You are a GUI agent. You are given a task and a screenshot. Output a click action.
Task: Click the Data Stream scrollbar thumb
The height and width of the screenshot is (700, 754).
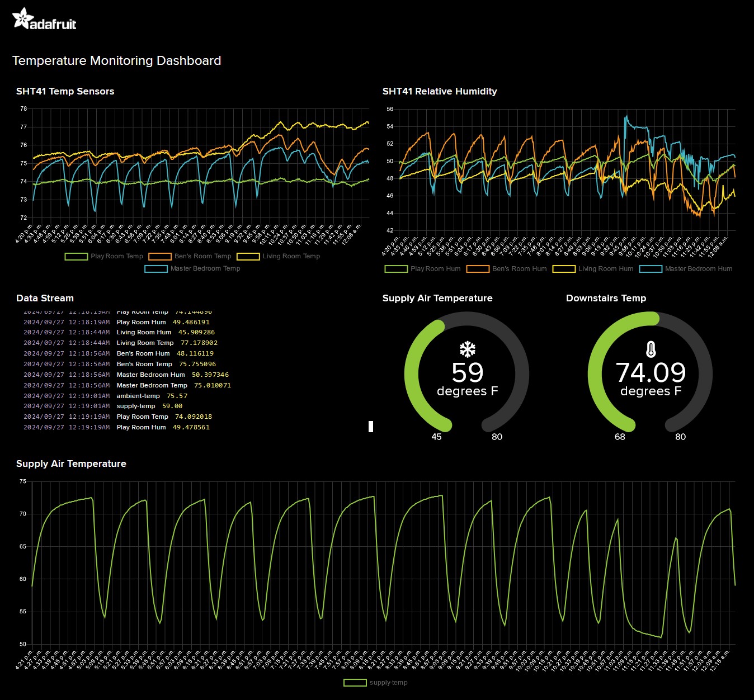point(371,427)
